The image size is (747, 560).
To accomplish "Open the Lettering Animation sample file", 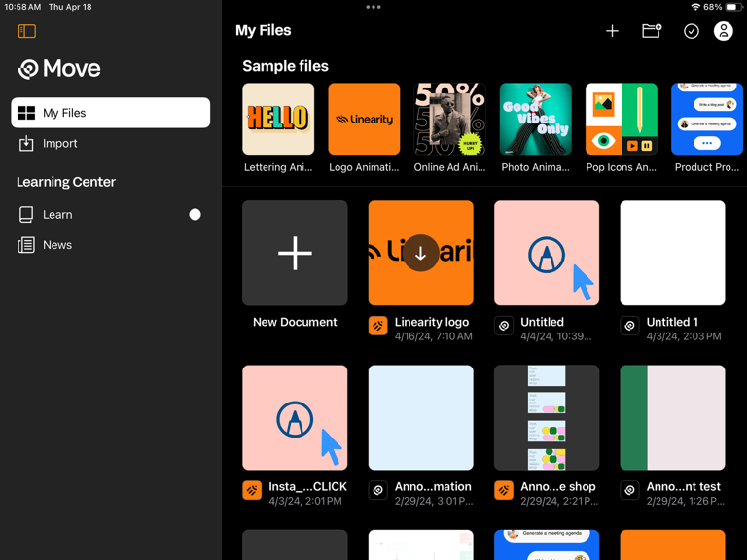I will point(278,119).
